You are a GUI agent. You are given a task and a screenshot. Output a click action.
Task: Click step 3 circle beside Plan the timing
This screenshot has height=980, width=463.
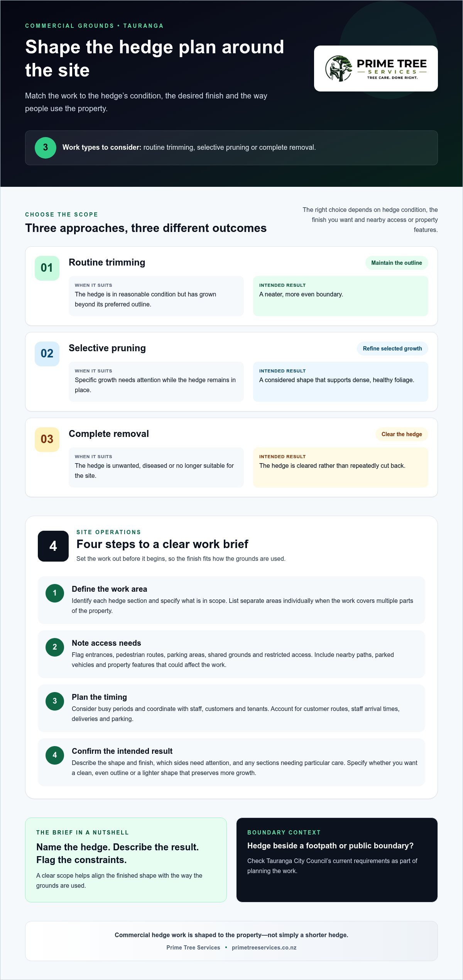pos(55,701)
